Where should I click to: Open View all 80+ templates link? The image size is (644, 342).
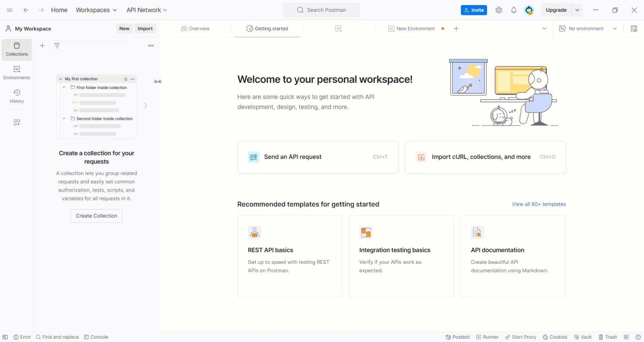click(x=539, y=204)
